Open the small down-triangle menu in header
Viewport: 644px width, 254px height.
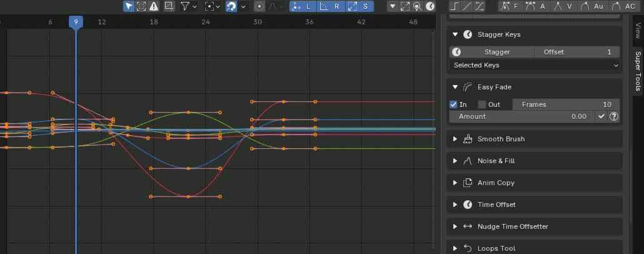click(x=393, y=6)
